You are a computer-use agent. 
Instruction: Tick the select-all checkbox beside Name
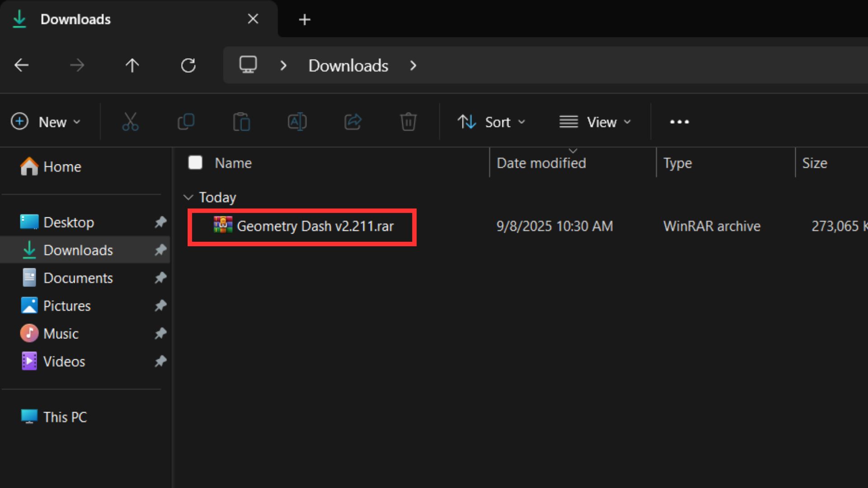tap(195, 162)
